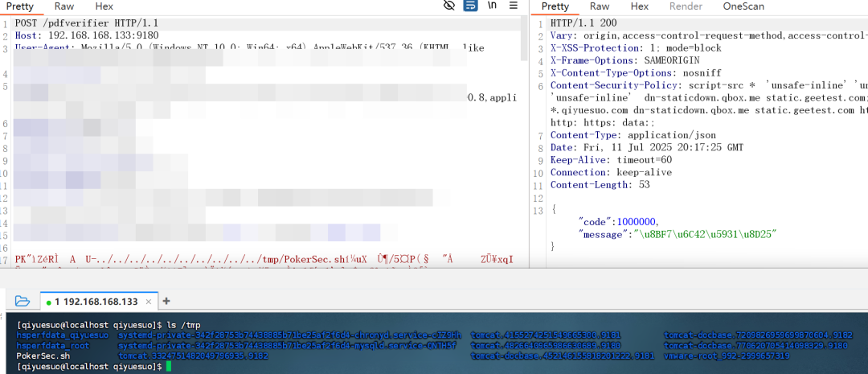Viewport: 868px width, 374px height.
Task: Click the Content-Length 53 header
Action: [600, 184]
